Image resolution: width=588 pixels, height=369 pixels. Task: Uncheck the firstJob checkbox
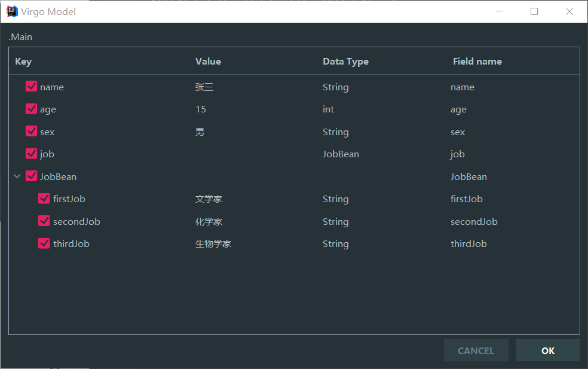[44, 198]
